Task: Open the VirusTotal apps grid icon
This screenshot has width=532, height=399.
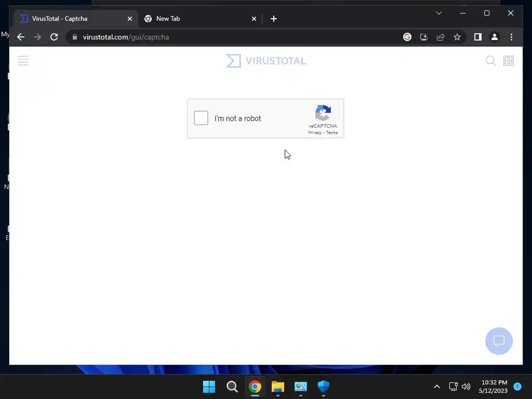Action: [508, 61]
